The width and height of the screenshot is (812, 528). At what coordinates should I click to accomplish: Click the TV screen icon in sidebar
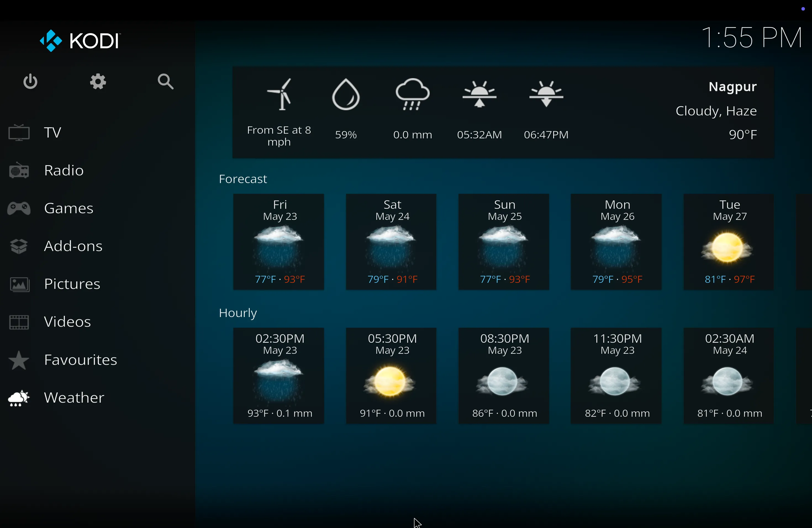(19, 132)
